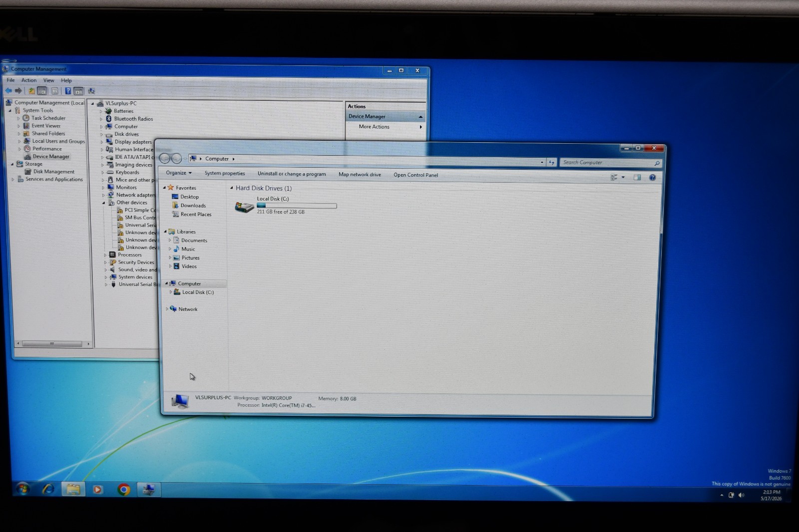Click the Change your view icon in Explorer
This screenshot has height=532, width=799.
[614, 178]
